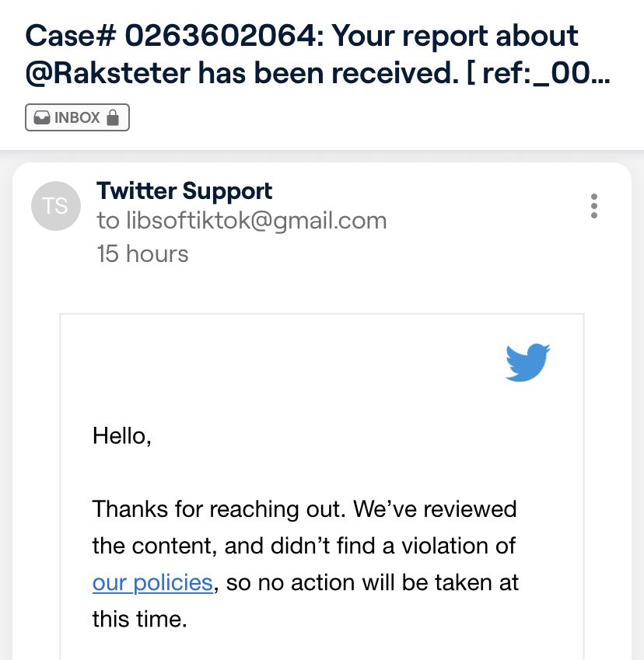Expand recipient details for libsoftiktok@gmail.com

click(x=242, y=221)
